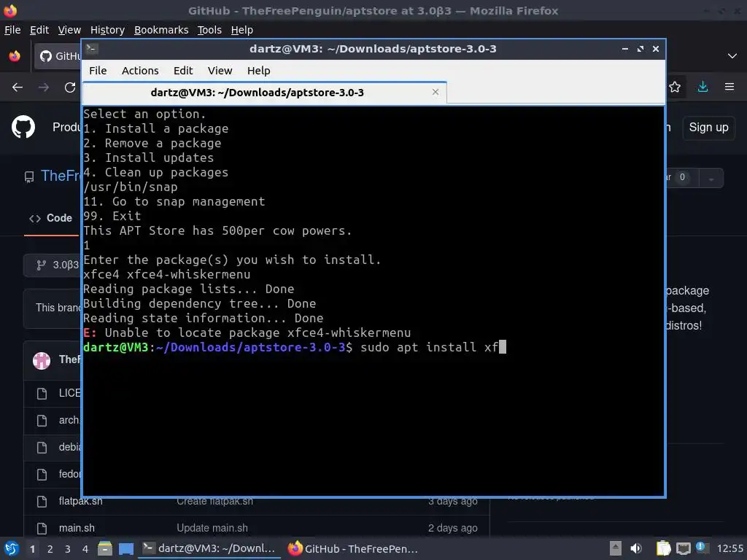The width and height of the screenshot is (747, 560).
Task: Select the dartz@VM3 terminal tab
Action: [x=264, y=93]
